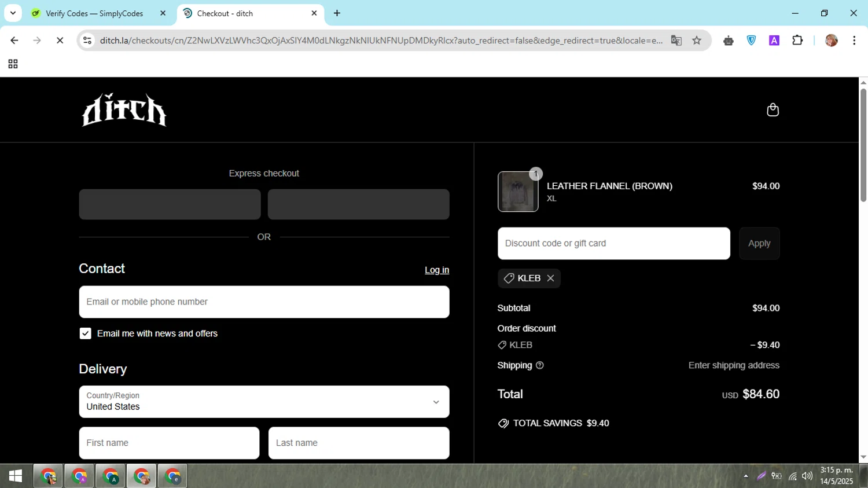This screenshot has height=488, width=868.
Task: Close the Checkout - ditch tab
Action: pos(314,13)
